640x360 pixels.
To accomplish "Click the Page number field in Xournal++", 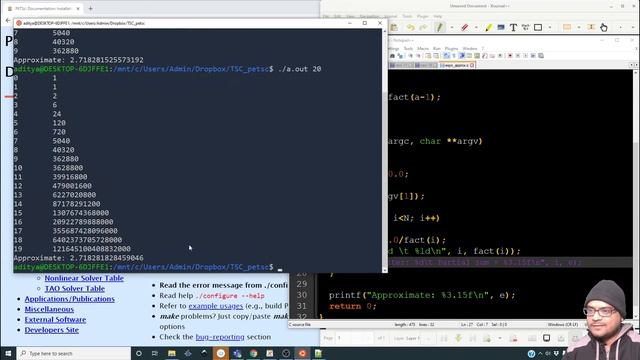I will (x=353, y=338).
